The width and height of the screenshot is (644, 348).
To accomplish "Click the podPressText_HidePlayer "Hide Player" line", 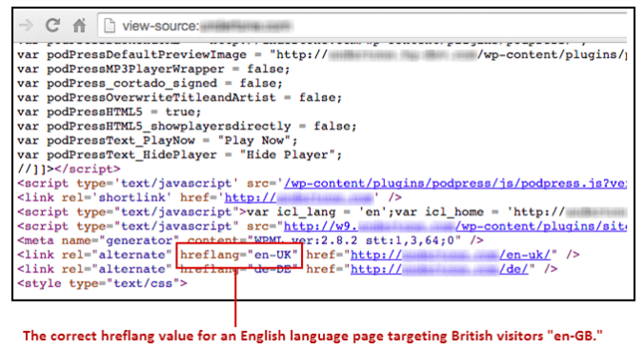I will pos(179,154).
